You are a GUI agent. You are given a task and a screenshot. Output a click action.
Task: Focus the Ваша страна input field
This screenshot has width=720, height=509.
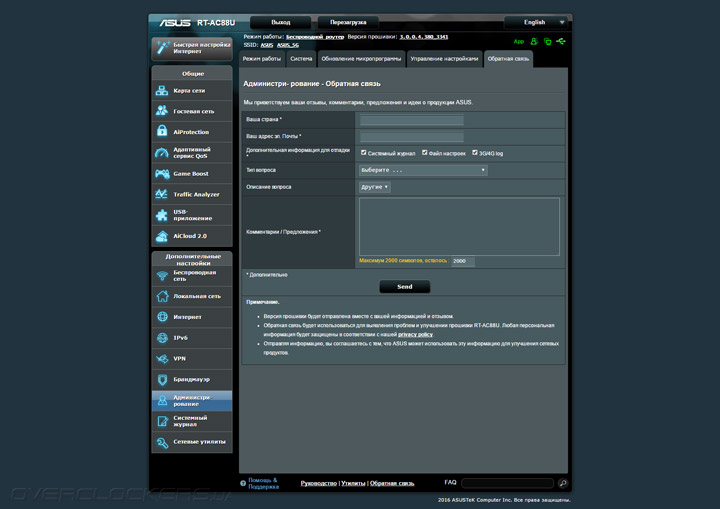point(411,120)
